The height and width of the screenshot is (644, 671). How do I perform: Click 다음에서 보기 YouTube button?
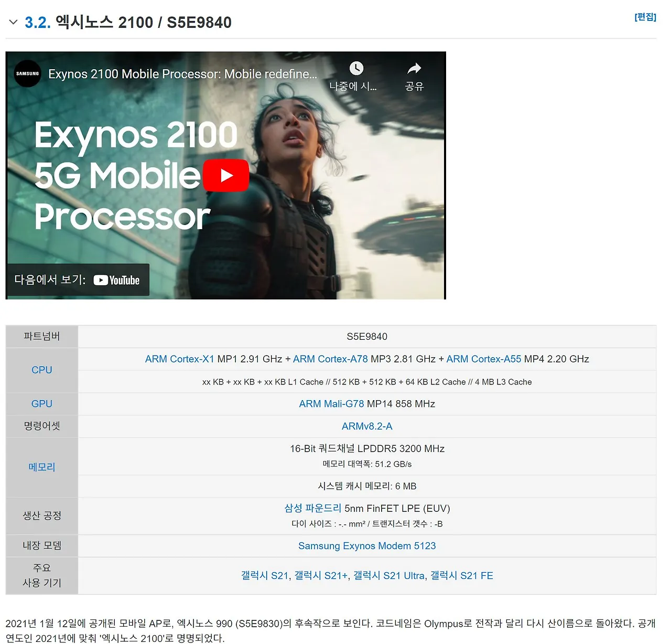78,280
